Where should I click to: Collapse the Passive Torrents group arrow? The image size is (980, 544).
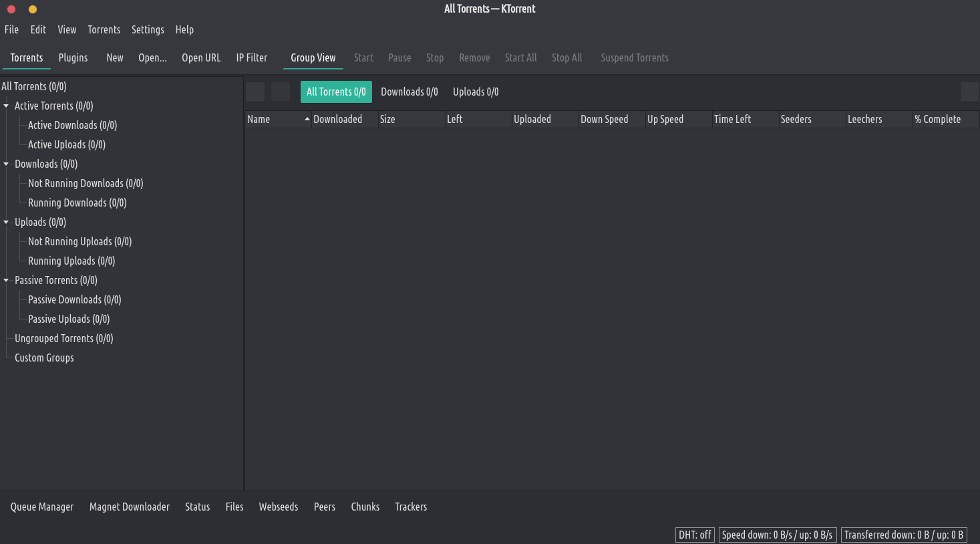(6, 280)
